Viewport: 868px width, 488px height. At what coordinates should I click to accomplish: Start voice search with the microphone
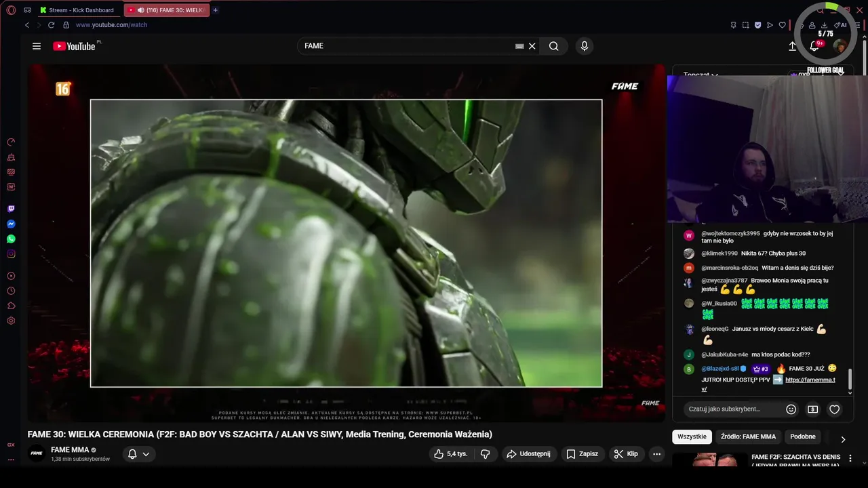tap(585, 46)
